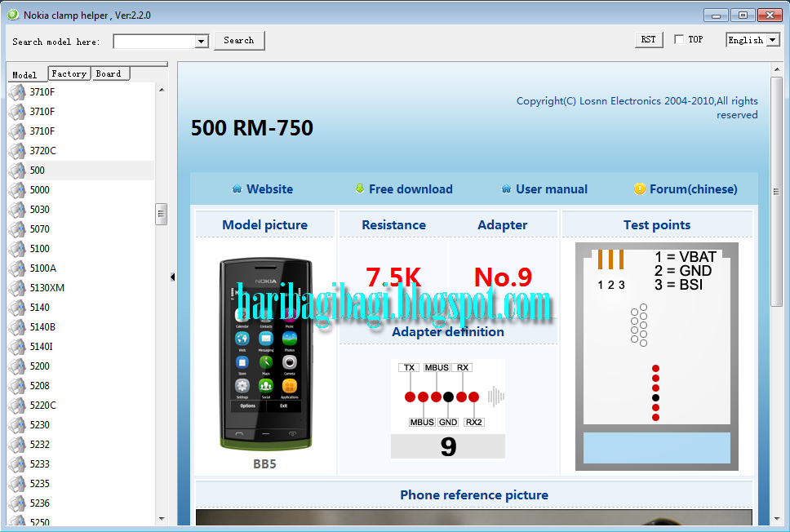Click the phone icon beside model 5100
The image size is (790, 532).
click(17, 249)
